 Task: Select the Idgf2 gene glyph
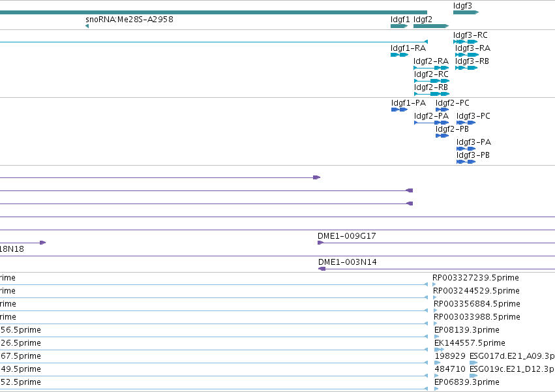431,26
